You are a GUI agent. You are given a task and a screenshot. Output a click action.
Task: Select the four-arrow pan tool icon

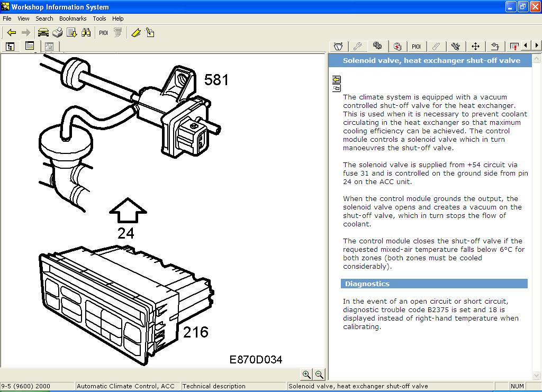(475, 46)
